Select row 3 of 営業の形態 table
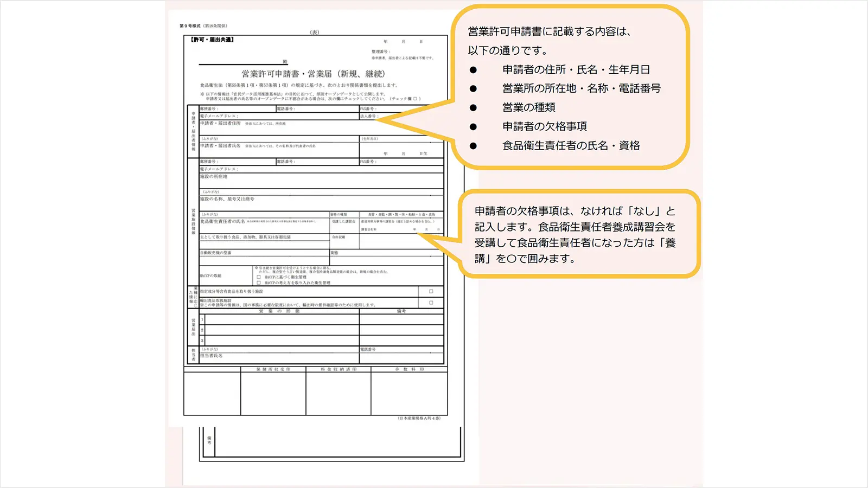Screen dimensions: 868x488 [282, 341]
